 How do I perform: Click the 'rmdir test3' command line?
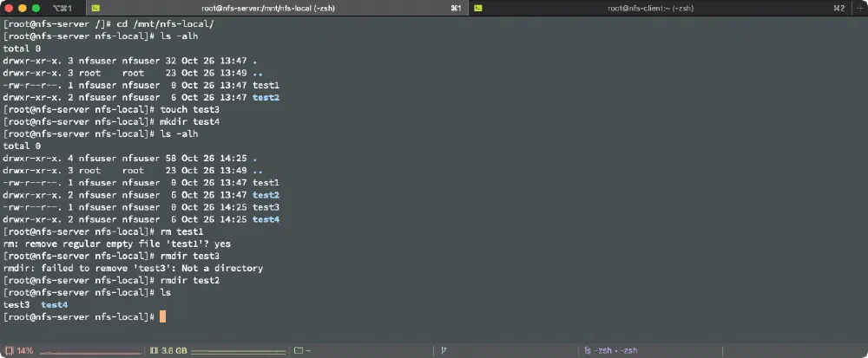coord(111,256)
